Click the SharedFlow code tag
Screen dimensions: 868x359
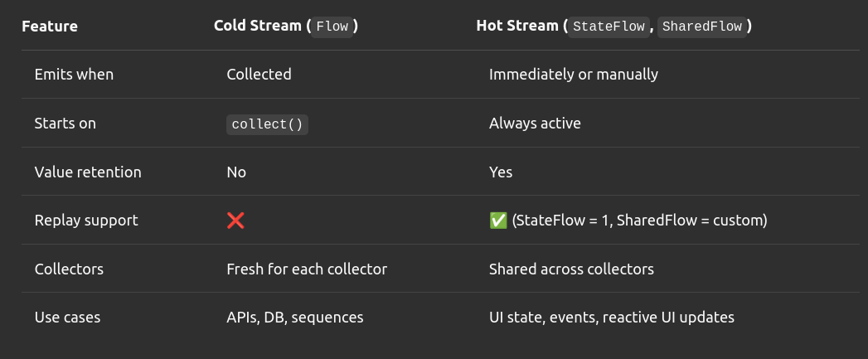(702, 27)
